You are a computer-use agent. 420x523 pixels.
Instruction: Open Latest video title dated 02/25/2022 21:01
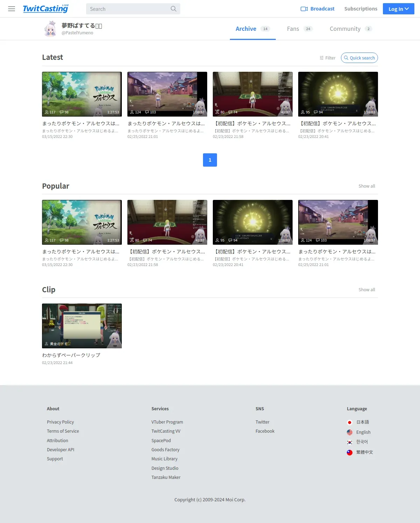pos(166,124)
